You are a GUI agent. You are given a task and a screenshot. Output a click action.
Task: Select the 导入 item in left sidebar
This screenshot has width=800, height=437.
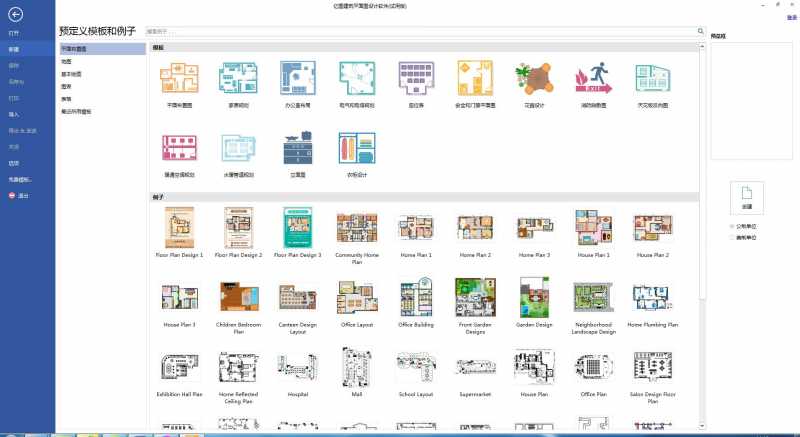[14, 114]
